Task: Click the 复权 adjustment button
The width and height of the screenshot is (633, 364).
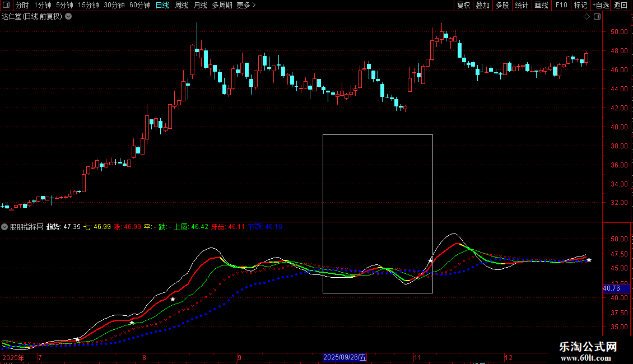Action: click(x=463, y=5)
